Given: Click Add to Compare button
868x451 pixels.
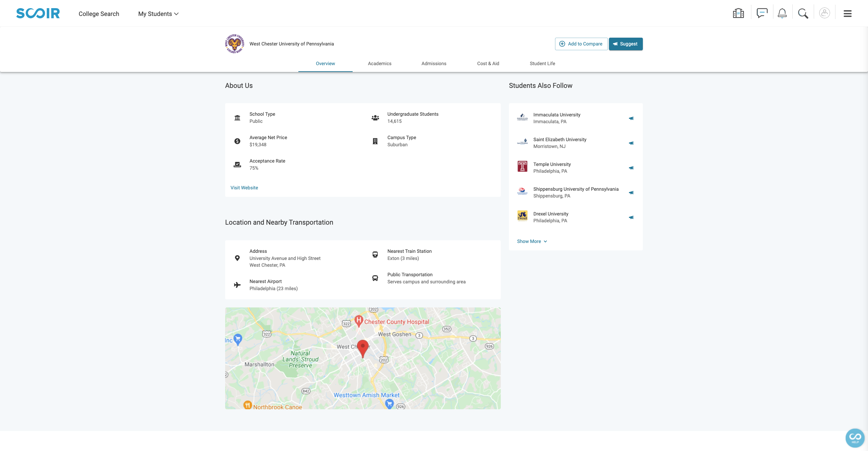Looking at the screenshot, I should (x=581, y=44).
